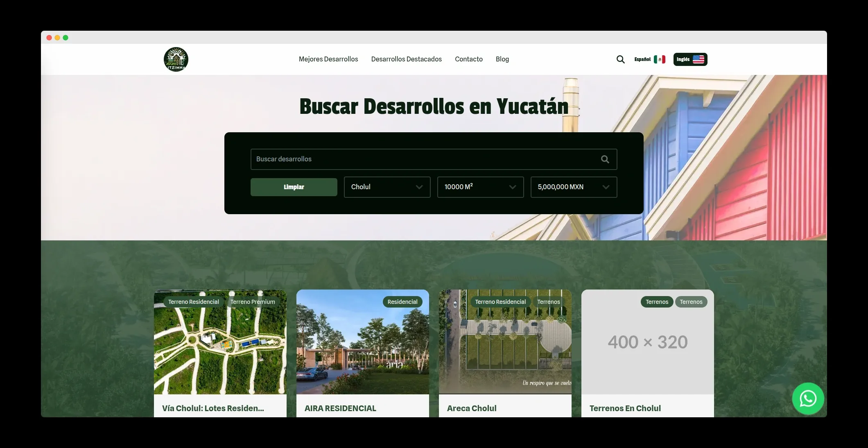Open the AIRA RESIDENCIAL listing
The image size is (868, 448).
[340, 408]
